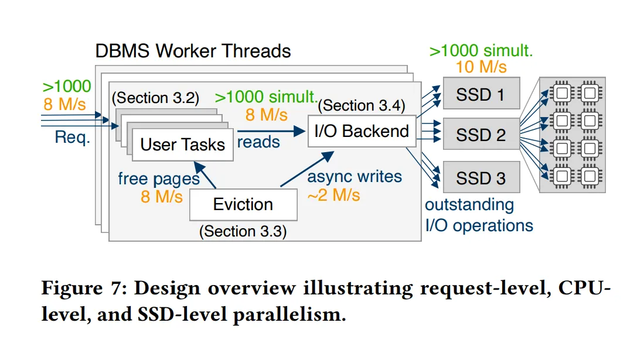Click the '10 M/s' value above SSD 1
The width and height of the screenshot is (644, 357).
pyautogui.click(x=481, y=67)
